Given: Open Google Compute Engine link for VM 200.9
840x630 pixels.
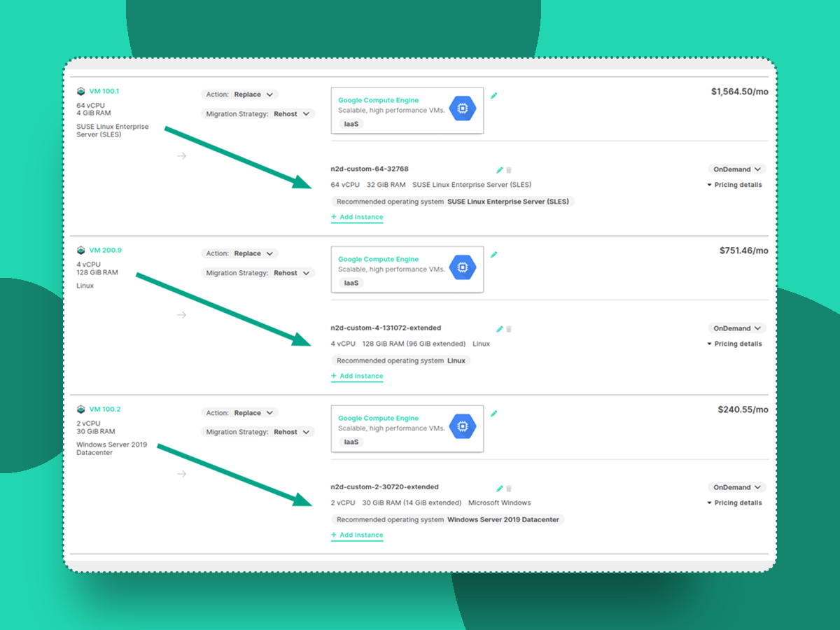Looking at the screenshot, I should [x=378, y=259].
